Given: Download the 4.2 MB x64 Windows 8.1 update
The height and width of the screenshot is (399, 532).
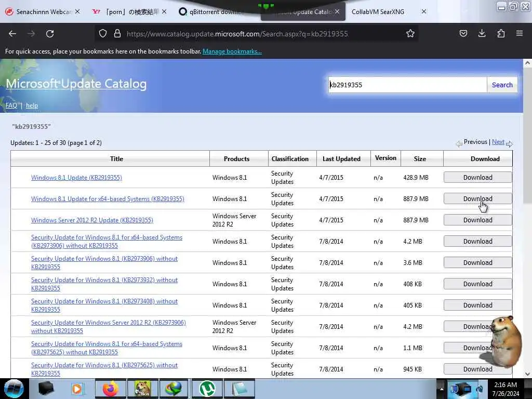Looking at the screenshot, I should pyautogui.click(x=478, y=242).
